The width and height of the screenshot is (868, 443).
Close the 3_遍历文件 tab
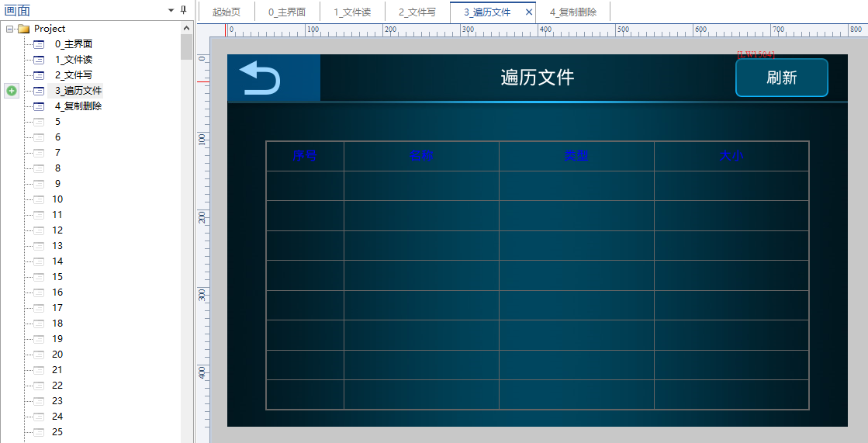coord(529,12)
